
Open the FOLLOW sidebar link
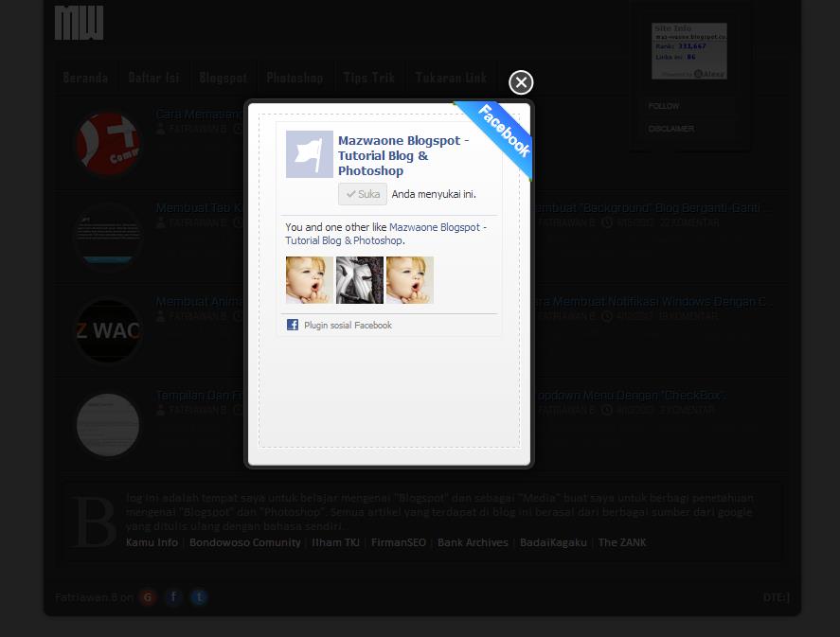(x=663, y=106)
